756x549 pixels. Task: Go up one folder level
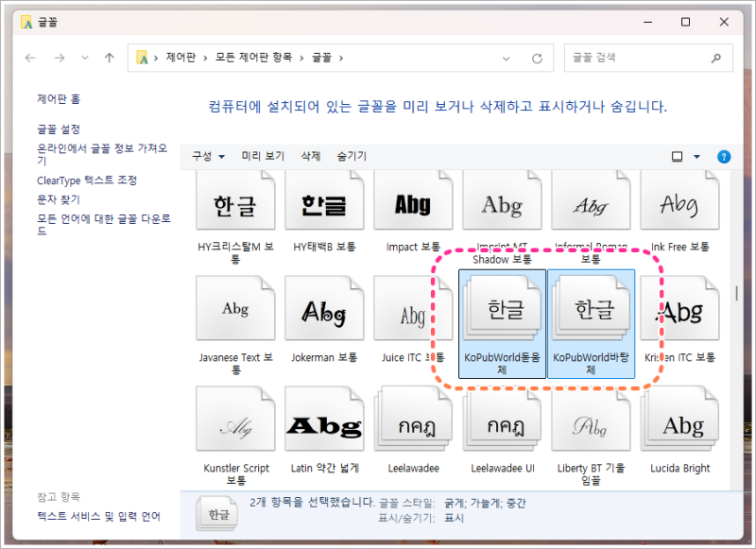[x=110, y=59]
